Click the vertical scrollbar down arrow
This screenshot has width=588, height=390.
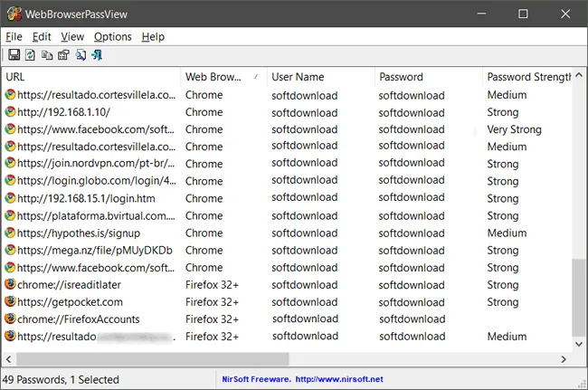[x=579, y=344]
